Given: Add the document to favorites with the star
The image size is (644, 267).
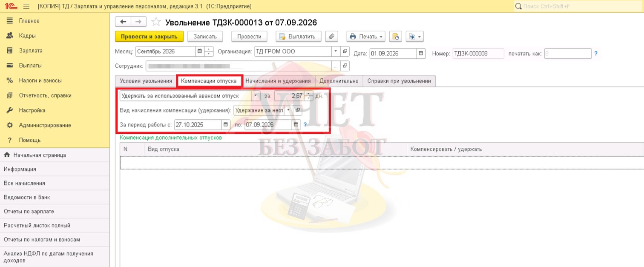Looking at the screenshot, I should 156,22.
